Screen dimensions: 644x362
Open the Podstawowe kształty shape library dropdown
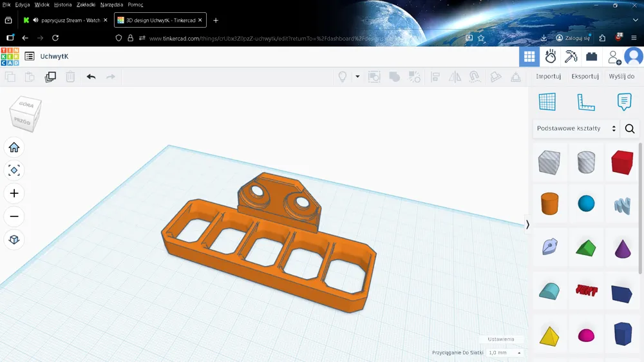point(576,128)
